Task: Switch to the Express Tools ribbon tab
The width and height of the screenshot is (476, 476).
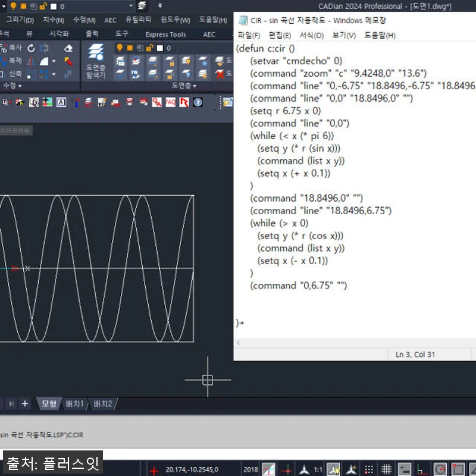Action: 165,35
